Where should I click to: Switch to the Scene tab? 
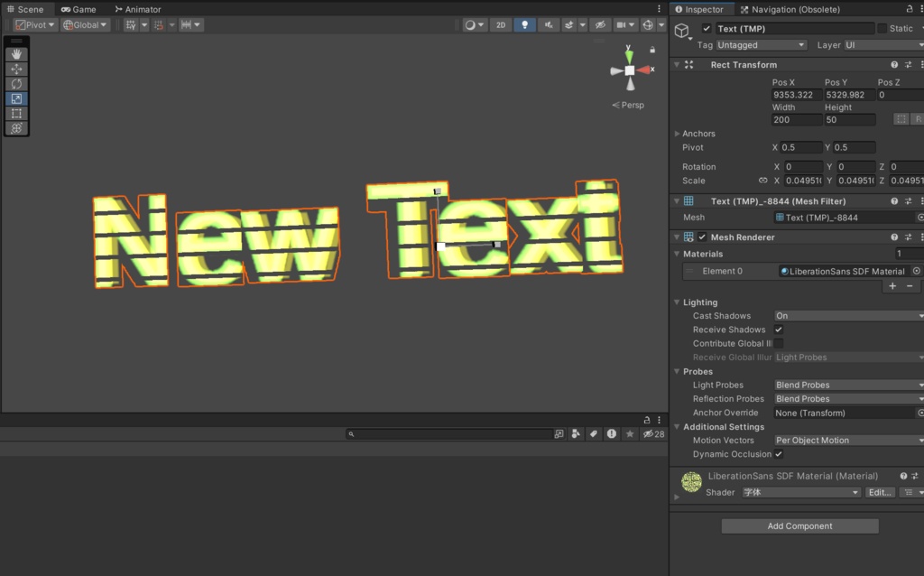(x=25, y=9)
